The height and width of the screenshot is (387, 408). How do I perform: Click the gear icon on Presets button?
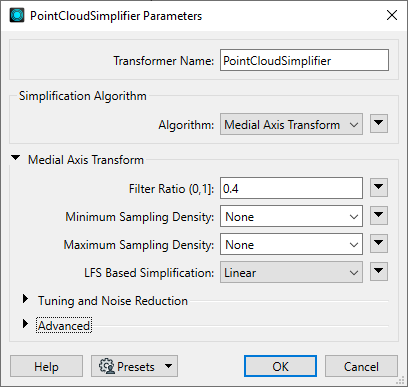pyautogui.click(x=107, y=366)
